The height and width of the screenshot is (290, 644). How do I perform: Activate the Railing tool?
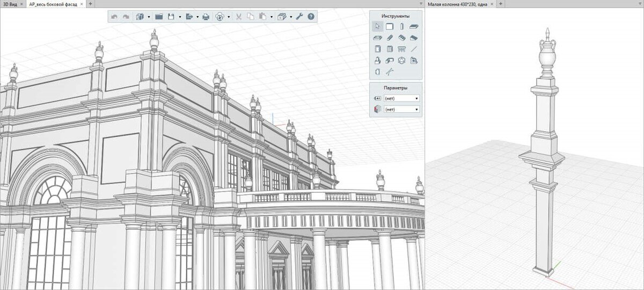coord(401,49)
